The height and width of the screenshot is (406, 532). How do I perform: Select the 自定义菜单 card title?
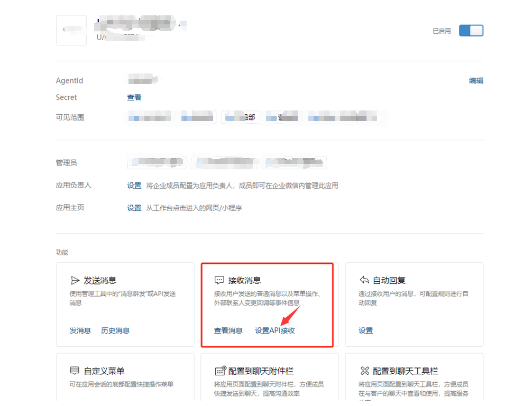[104, 371]
